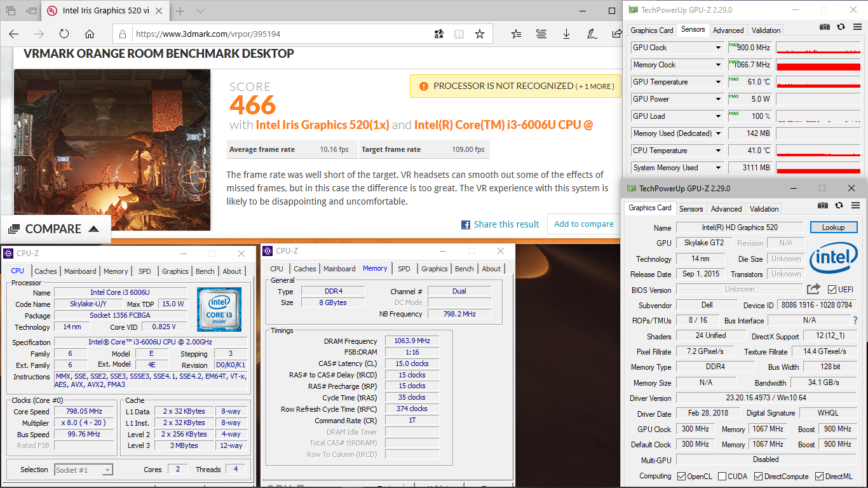Click refresh icon in GPU-Z Graphics Card window
This screenshot has width=868, height=488.
pos(839,205)
